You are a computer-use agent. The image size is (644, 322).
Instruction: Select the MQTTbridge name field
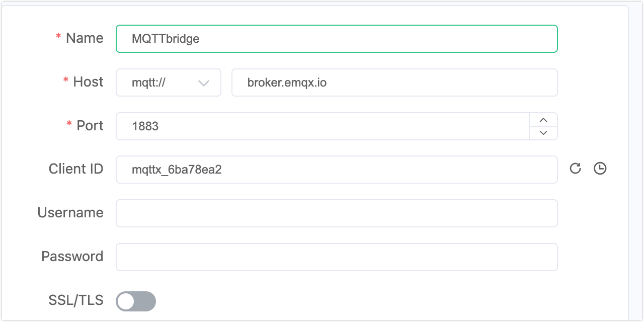point(337,38)
